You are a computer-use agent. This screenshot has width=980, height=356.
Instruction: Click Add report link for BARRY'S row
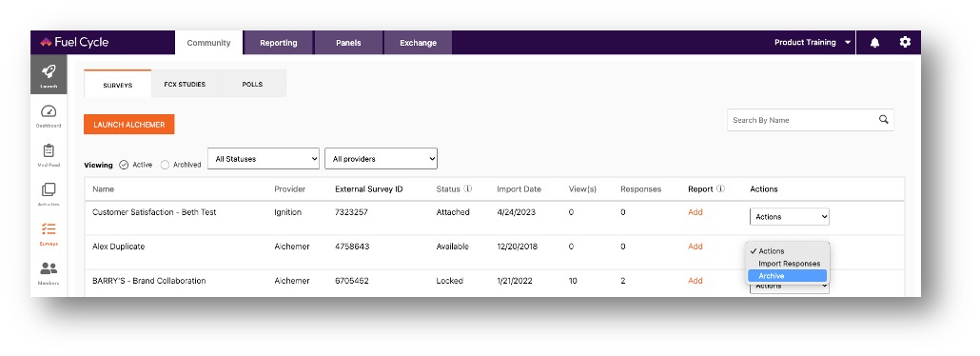(695, 281)
